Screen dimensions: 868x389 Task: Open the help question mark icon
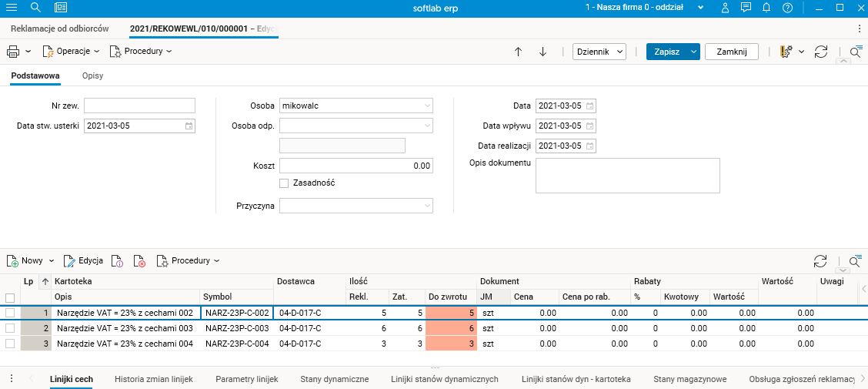[x=787, y=8]
